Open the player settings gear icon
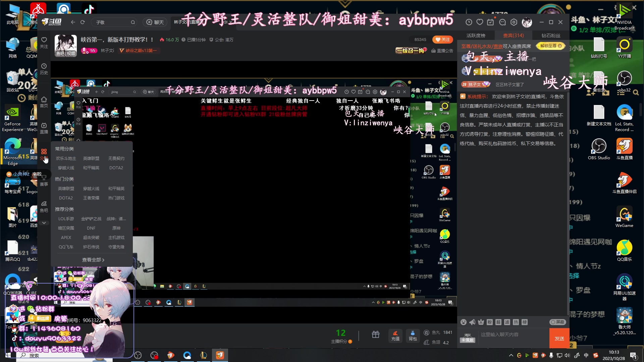This screenshot has height=362, width=644. pos(514,22)
